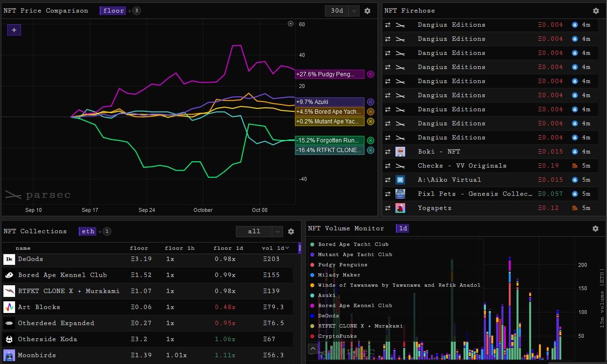
Task: Expand the +1 badge next to eth
Action: point(107,231)
